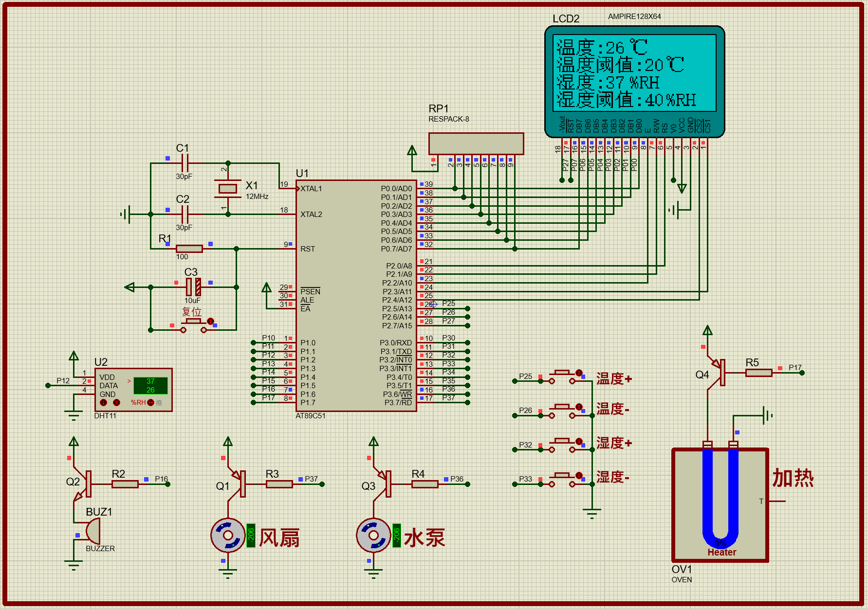Click the 12MHz crystal value label
868x609 pixels.
tap(257, 197)
